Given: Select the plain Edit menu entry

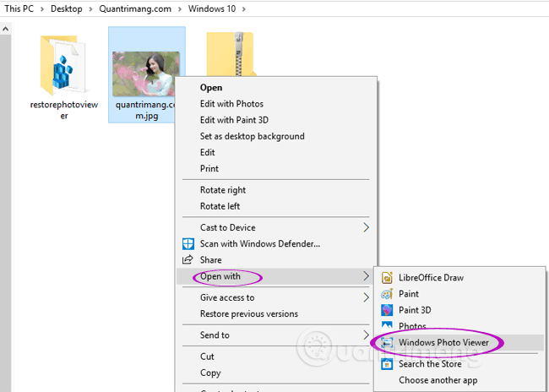Looking at the screenshot, I should click(276, 152).
